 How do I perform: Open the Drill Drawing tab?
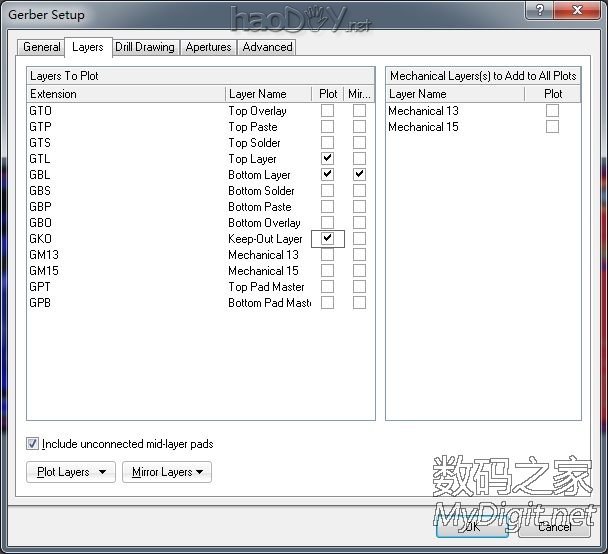145,47
